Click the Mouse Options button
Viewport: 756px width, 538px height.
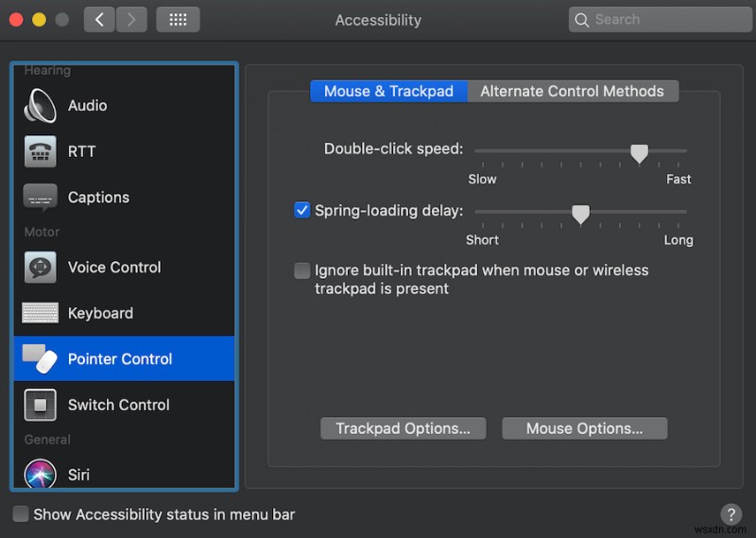[x=584, y=428]
